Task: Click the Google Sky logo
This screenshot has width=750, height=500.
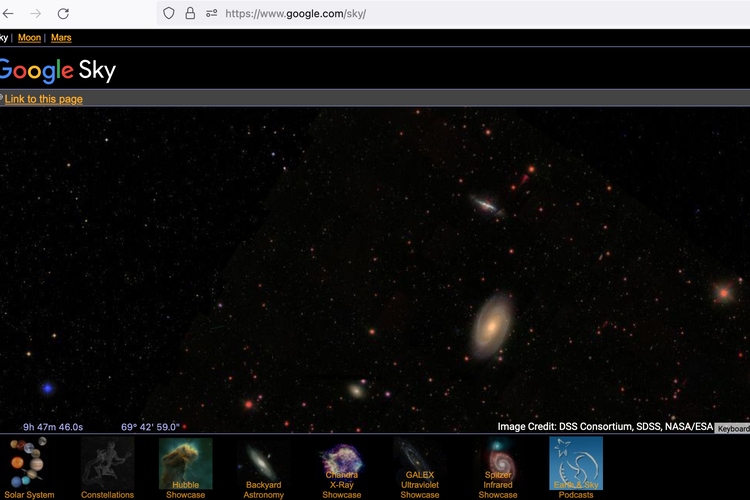Action: click(x=56, y=70)
